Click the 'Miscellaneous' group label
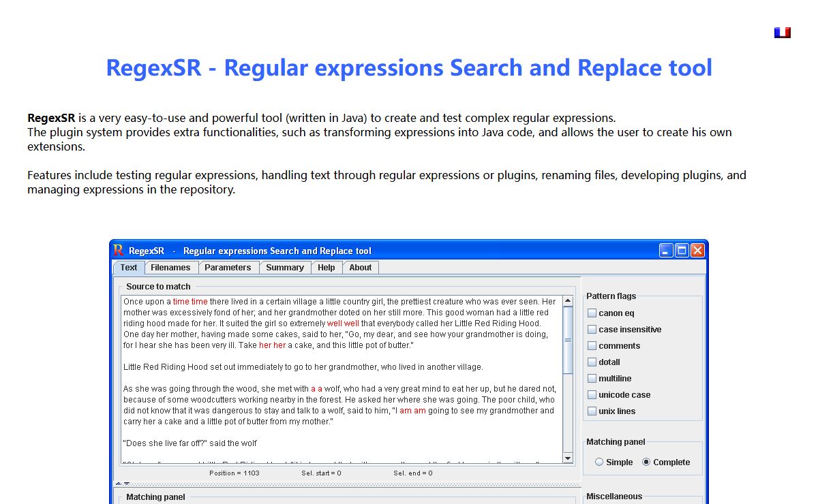Image resolution: width=818 pixels, height=504 pixels. tap(614, 497)
